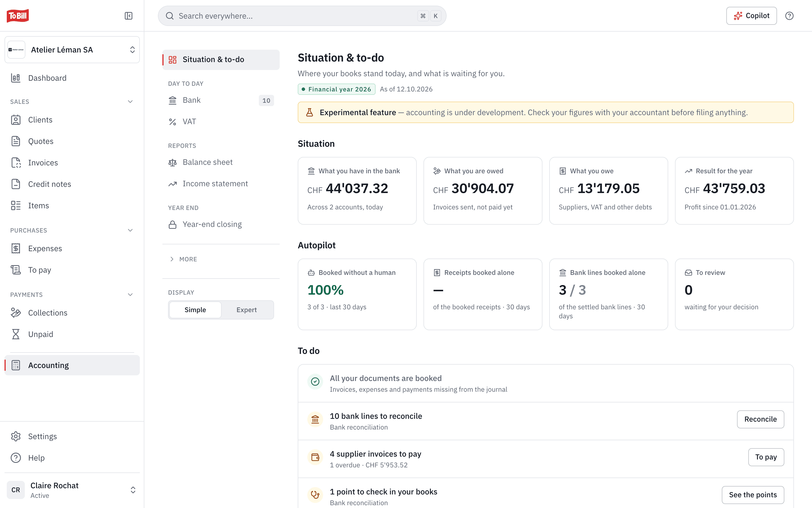Open the help question-mark icon top right
This screenshot has height=508, width=812.
coord(789,16)
